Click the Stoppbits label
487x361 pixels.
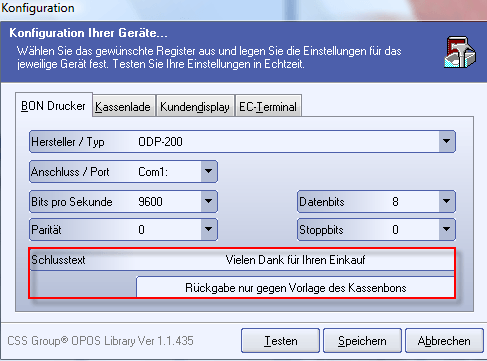pos(321,230)
